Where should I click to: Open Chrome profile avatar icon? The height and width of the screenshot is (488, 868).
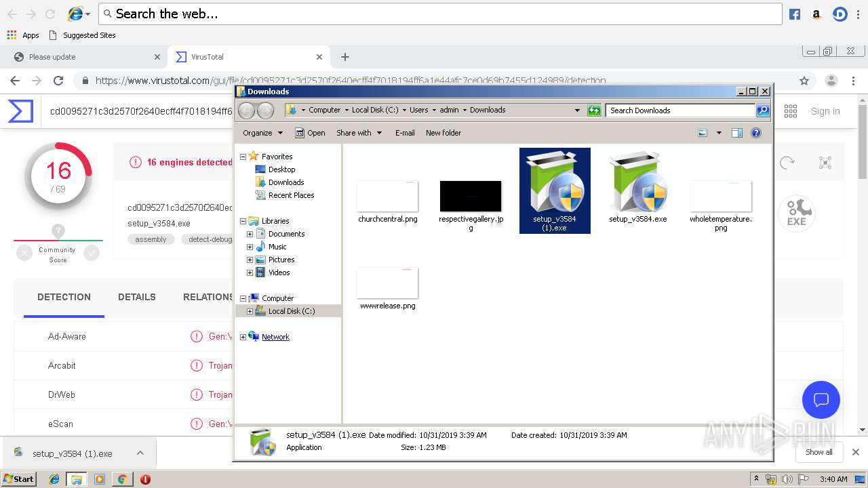point(831,81)
